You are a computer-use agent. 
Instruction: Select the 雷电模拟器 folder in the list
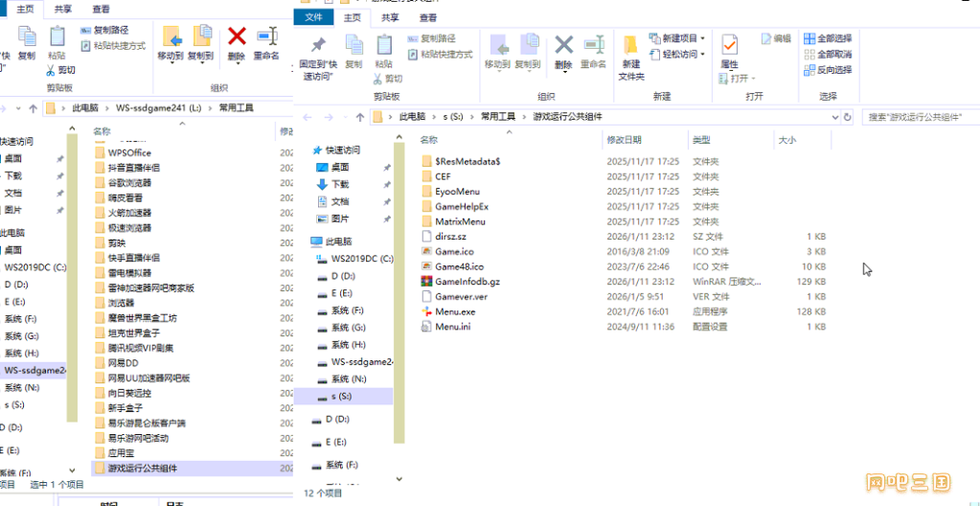point(128,273)
